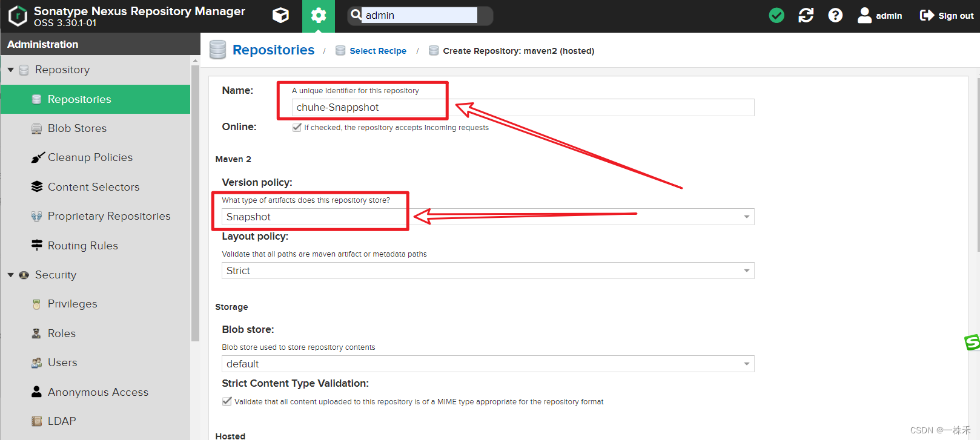
Task: Click the Repositories database icon in the breadcrumb
Action: pos(217,50)
